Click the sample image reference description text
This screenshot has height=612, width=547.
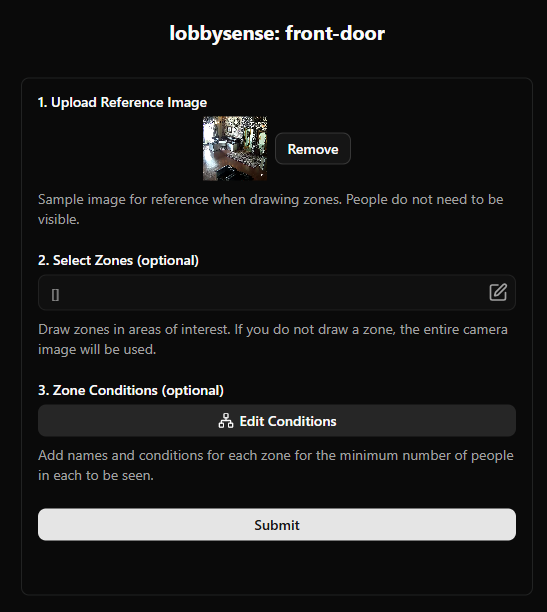click(x=271, y=209)
